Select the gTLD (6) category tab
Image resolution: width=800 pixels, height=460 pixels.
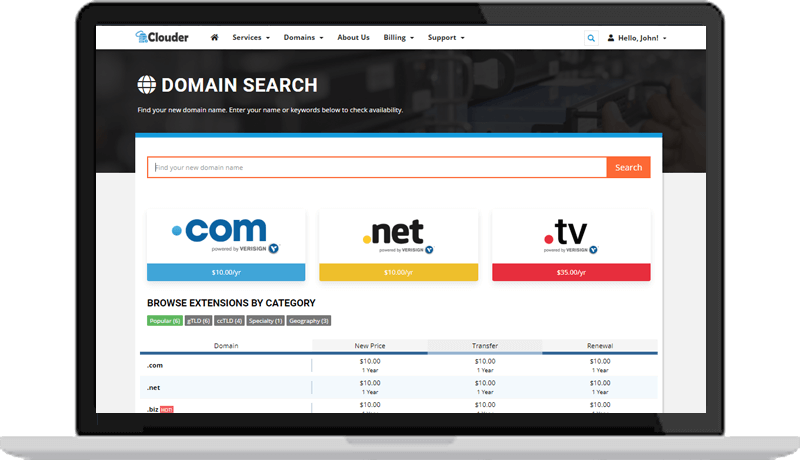click(x=198, y=321)
